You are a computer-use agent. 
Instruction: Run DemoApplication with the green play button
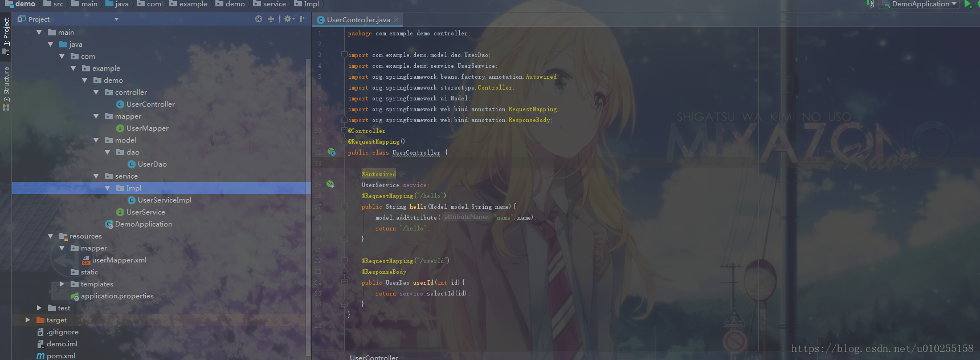pos(967,4)
